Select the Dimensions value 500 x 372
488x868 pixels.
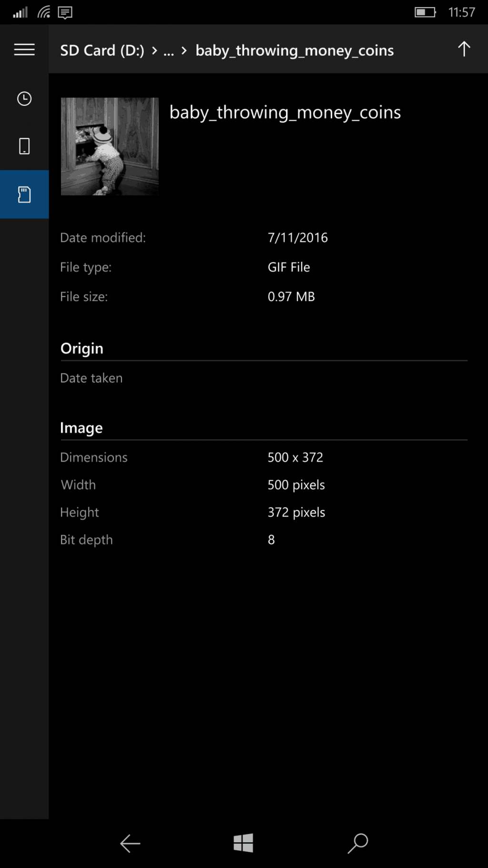[295, 457]
